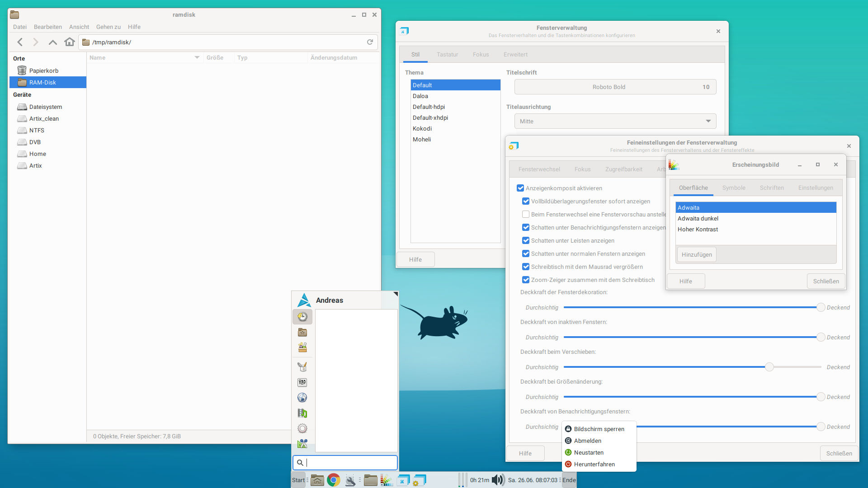Open the Titelausrichtung Mitte dropdown
Viewport: 868px width, 488px height.
[615, 121]
